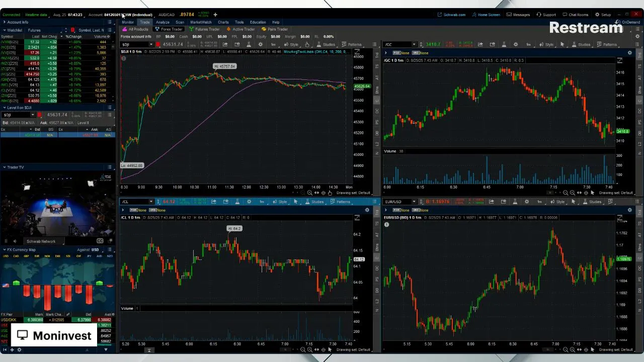Open the Trader TV panel list menu

tap(110, 167)
